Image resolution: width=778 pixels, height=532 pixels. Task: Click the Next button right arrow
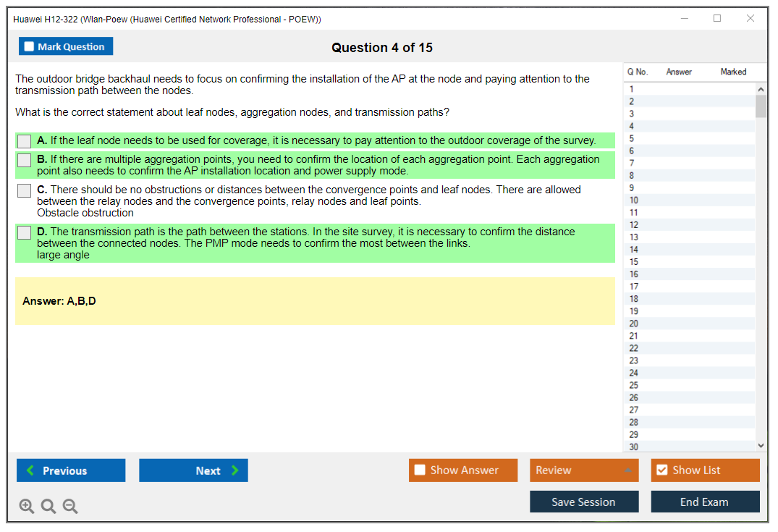click(235, 470)
